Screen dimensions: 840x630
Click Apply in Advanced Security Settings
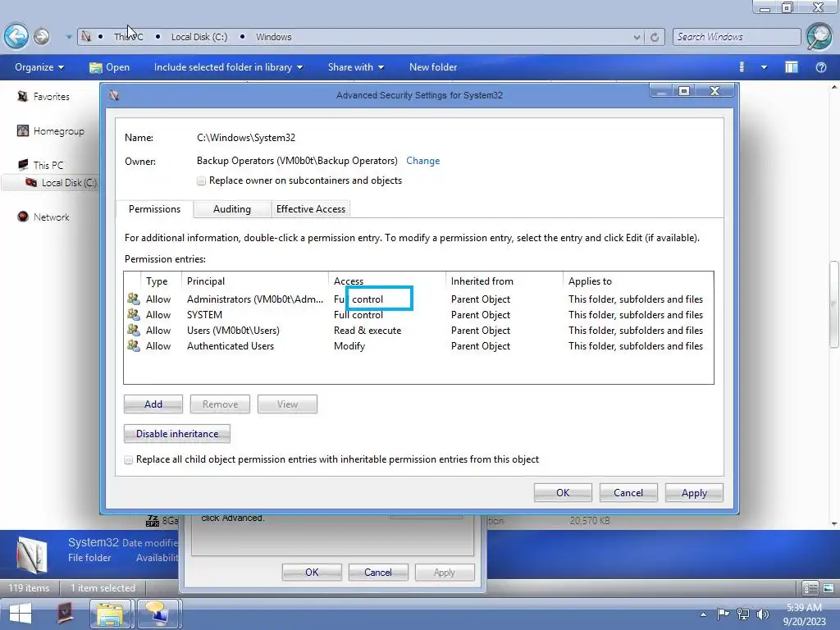(x=694, y=493)
